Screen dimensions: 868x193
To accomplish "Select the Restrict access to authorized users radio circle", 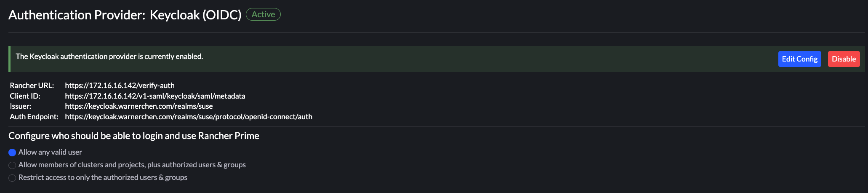I will coord(12,178).
